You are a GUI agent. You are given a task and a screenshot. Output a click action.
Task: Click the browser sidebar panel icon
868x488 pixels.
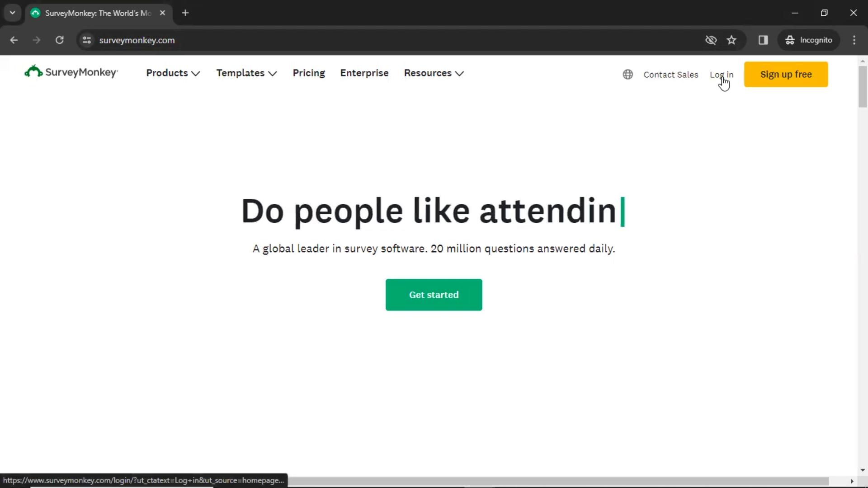coord(764,40)
